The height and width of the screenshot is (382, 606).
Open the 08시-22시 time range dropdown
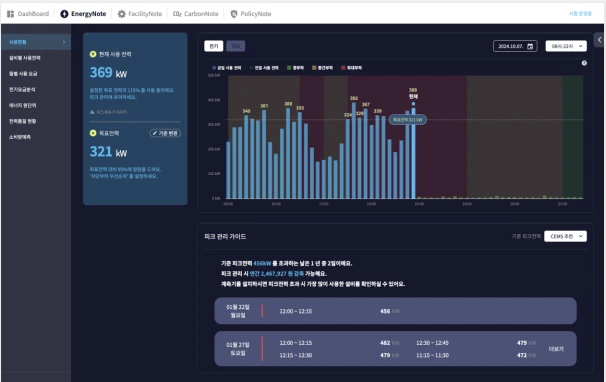coord(566,46)
